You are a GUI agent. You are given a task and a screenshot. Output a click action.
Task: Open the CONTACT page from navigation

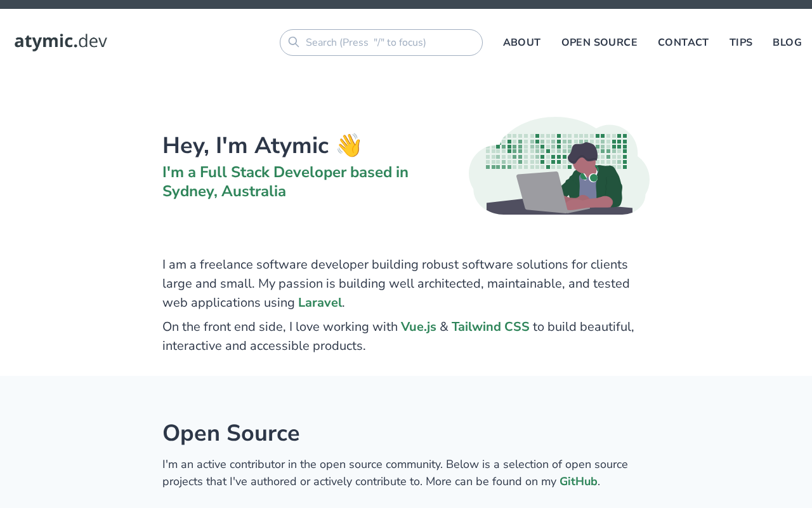tap(683, 43)
